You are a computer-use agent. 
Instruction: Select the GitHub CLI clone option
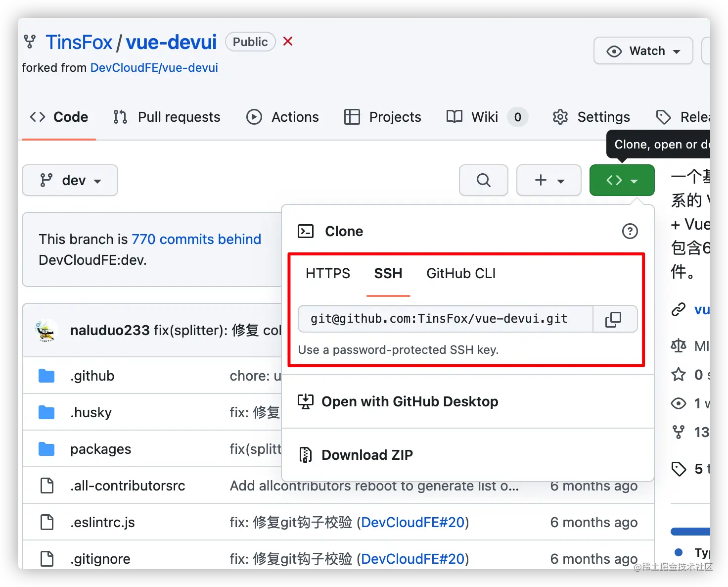(461, 274)
